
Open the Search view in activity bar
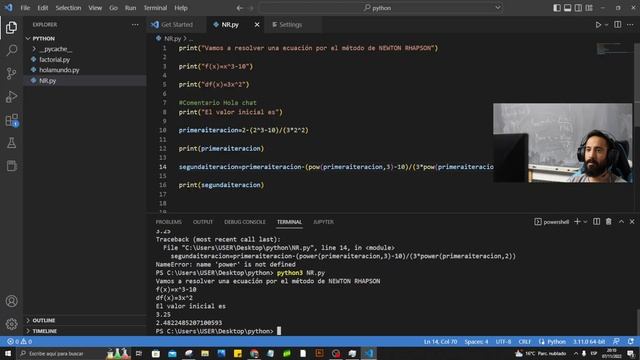click(11, 50)
